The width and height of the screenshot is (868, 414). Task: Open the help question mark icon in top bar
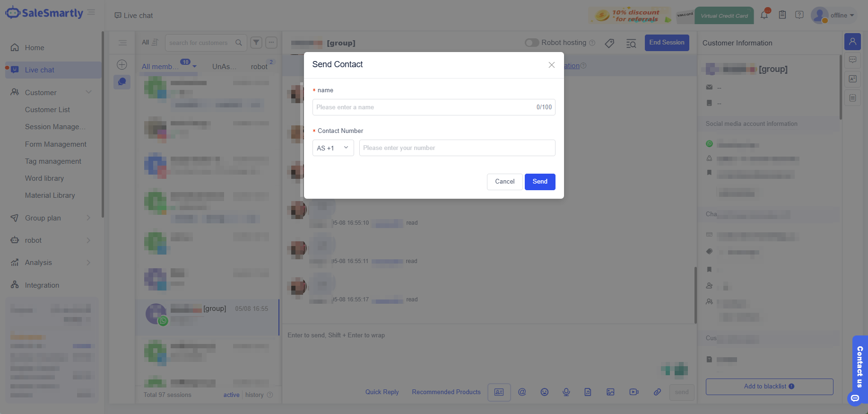click(799, 15)
